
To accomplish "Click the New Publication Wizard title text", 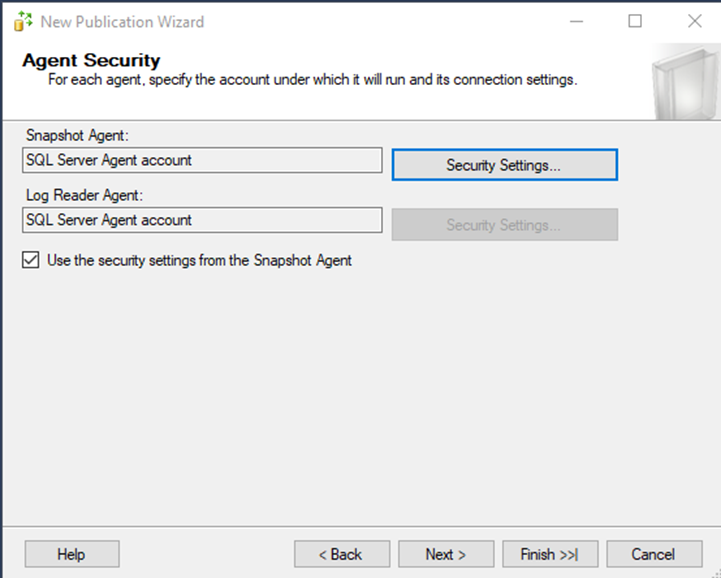I will pyautogui.click(x=122, y=22).
